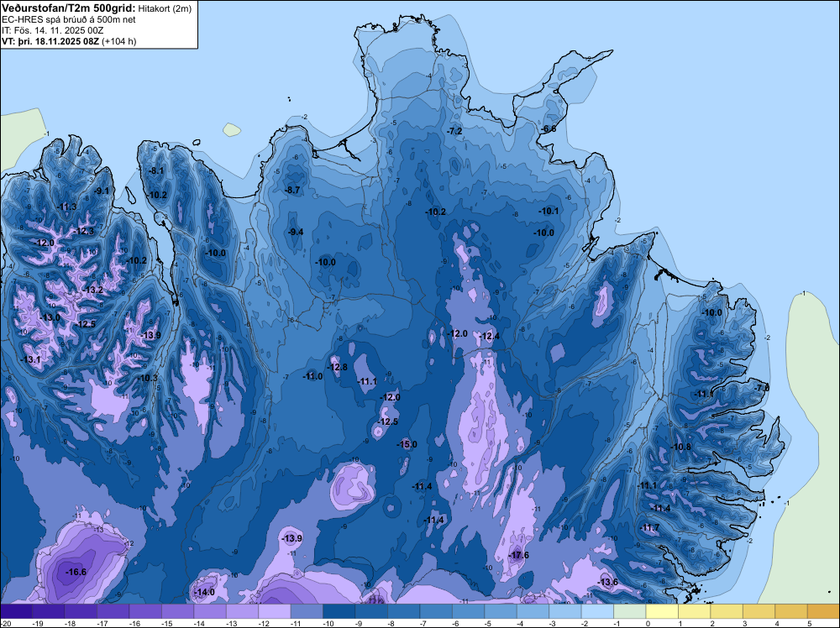Click the -10.3 temperature label

coord(148,378)
